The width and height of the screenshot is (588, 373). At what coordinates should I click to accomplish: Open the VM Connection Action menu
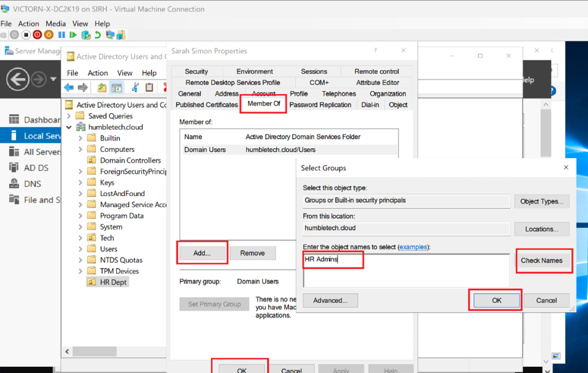29,24
